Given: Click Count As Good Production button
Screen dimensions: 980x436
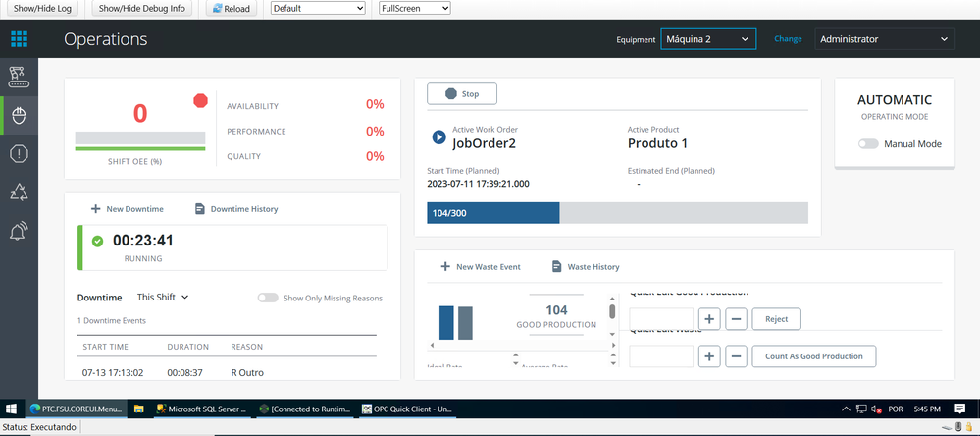Looking at the screenshot, I should point(813,356).
